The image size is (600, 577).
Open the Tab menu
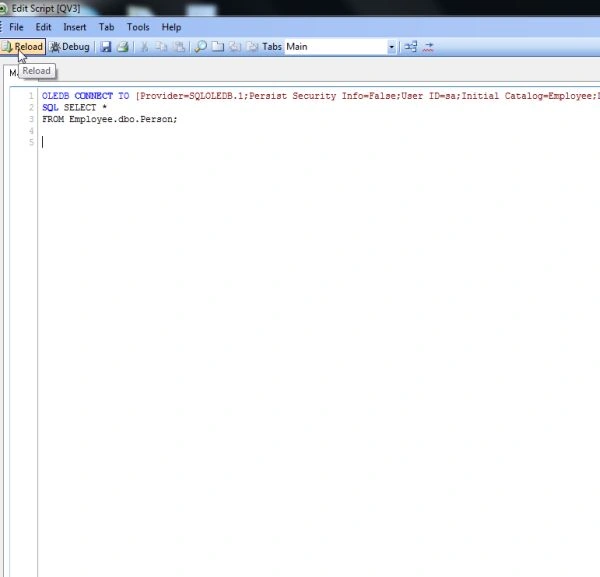(x=106, y=27)
